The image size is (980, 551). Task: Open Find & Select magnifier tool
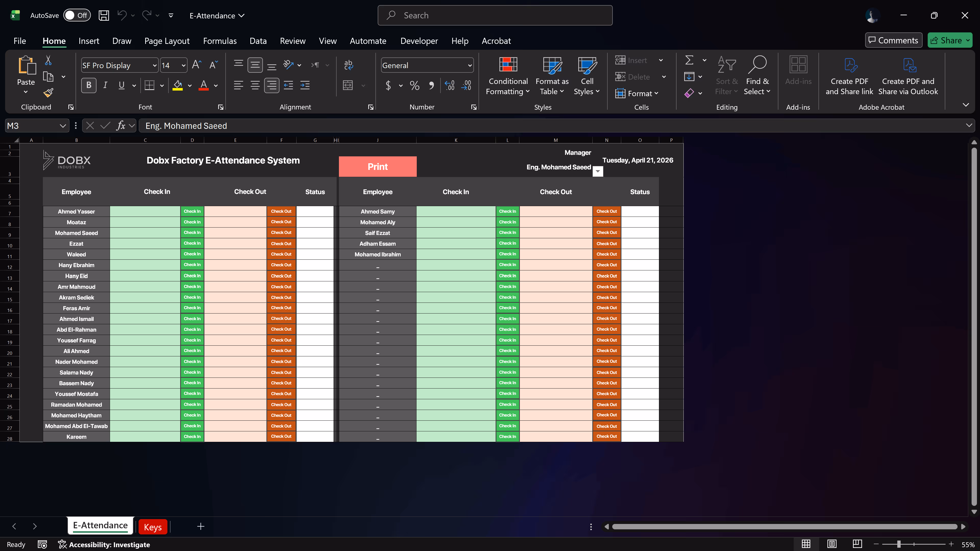[x=757, y=75]
